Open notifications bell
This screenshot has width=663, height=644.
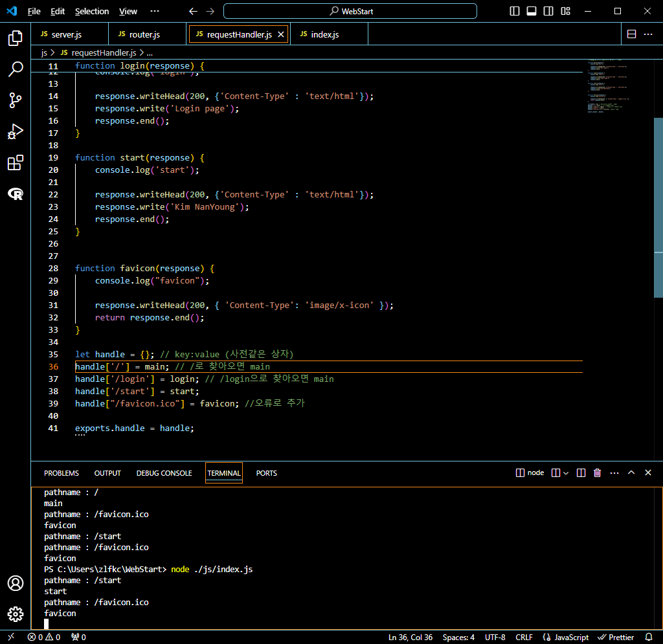[649, 637]
